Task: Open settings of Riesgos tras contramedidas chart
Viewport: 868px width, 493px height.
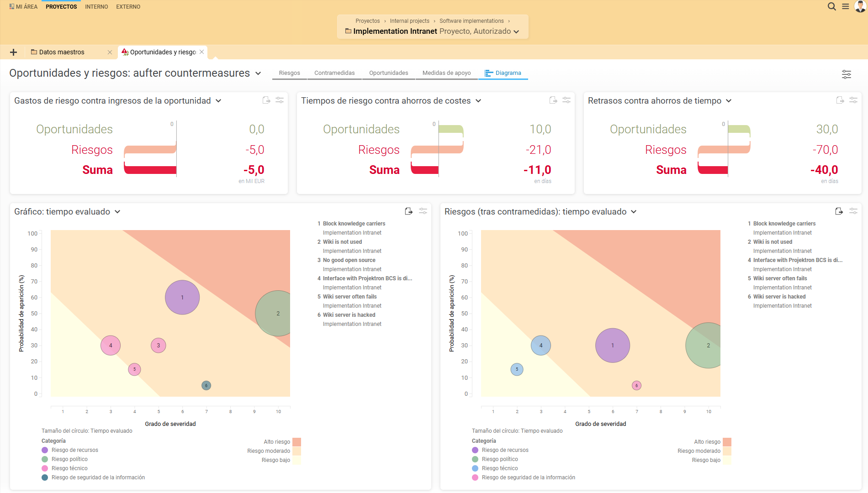Action: [x=853, y=211]
